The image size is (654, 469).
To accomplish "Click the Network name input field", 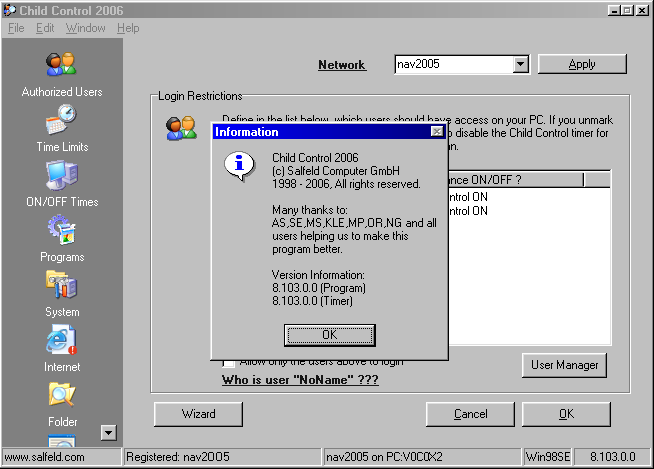I will [452, 64].
